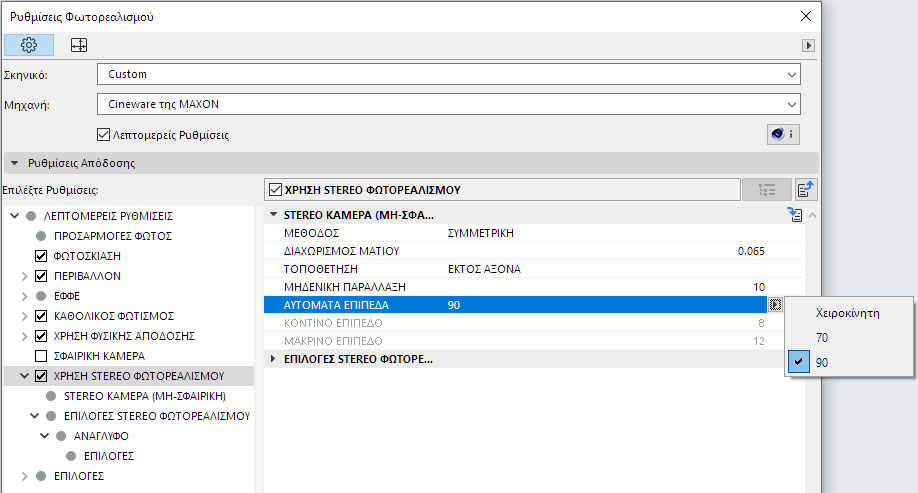Select ΤΟΠΟΘΕΤΗΣΗ row label

(x=320, y=269)
